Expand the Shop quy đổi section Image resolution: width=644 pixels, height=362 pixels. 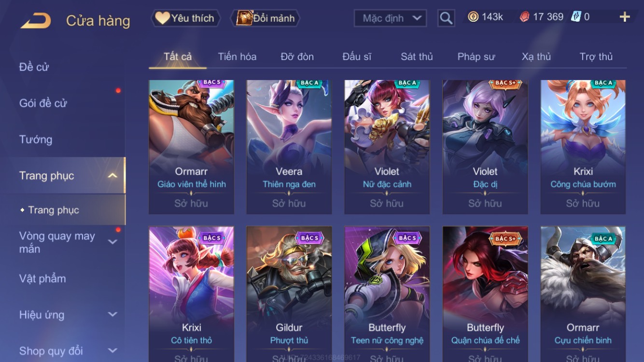click(112, 351)
